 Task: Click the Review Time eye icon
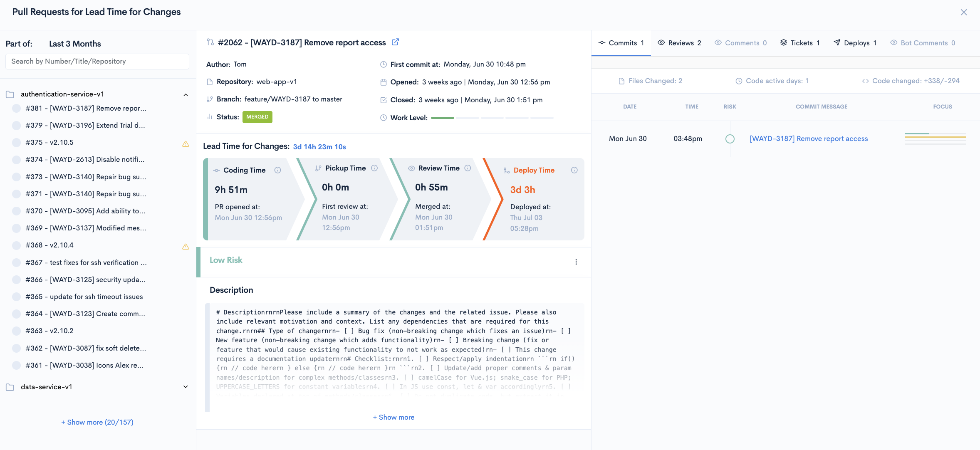point(411,168)
